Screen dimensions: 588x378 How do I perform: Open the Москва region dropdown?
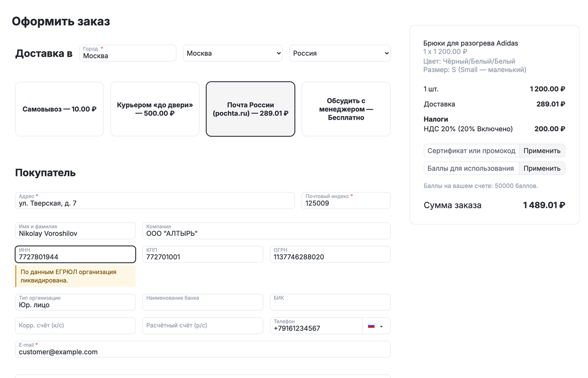coord(233,53)
